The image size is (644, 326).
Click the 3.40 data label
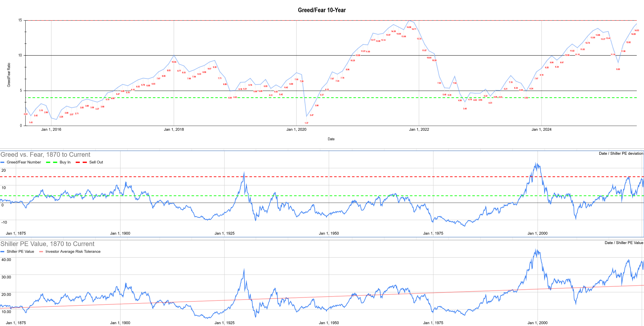tap(465, 109)
